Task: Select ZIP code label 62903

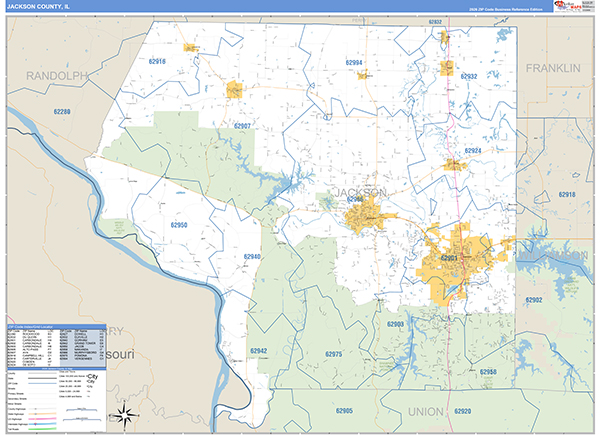Action: tap(395, 324)
